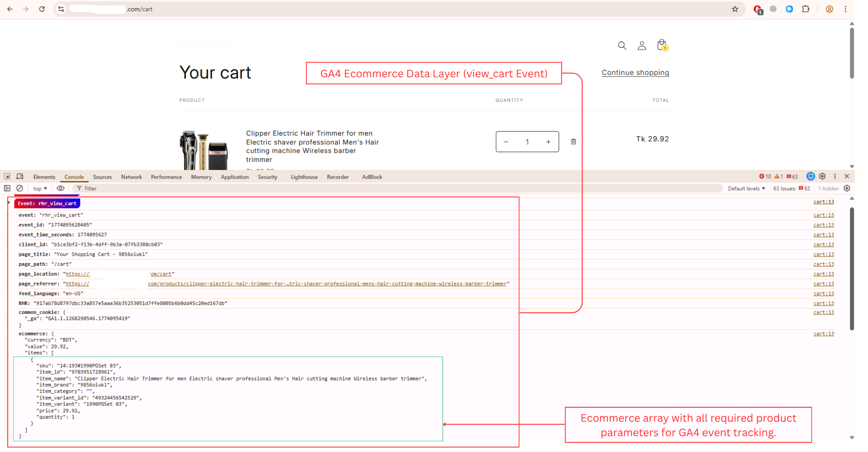
Task: Open cart:13 source link on ecommerce row
Action: pos(824,334)
